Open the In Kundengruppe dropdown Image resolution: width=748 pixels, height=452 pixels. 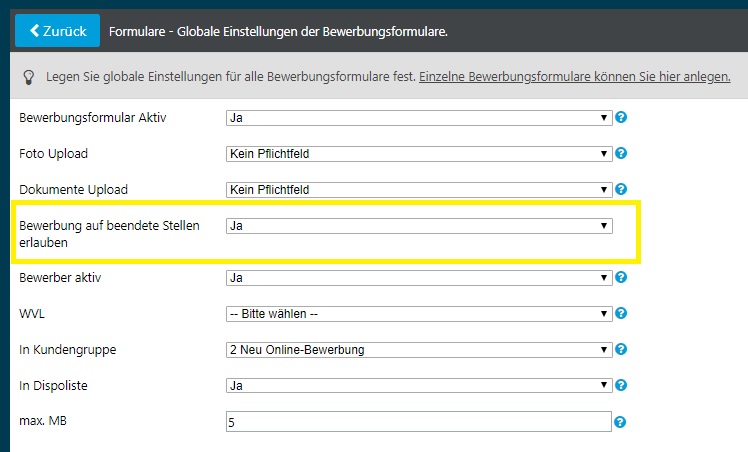click(419, 349)
